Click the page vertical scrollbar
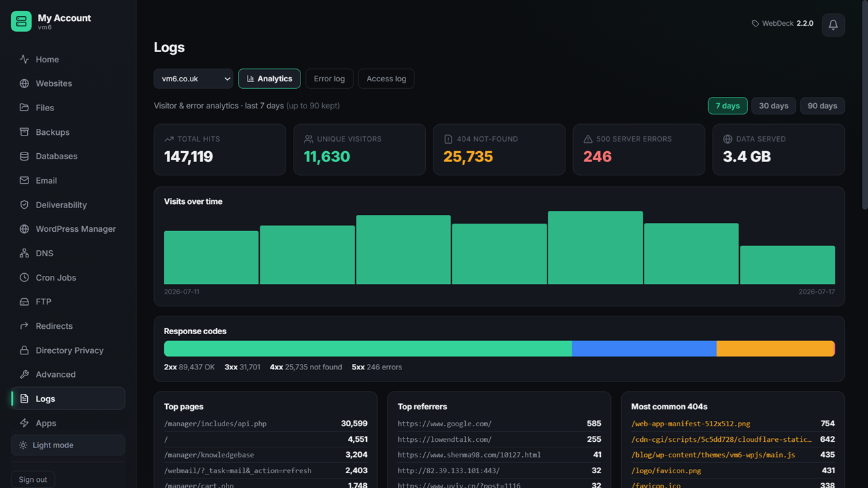The width and height of the screenshot is (868, 488). coord(865,105)
